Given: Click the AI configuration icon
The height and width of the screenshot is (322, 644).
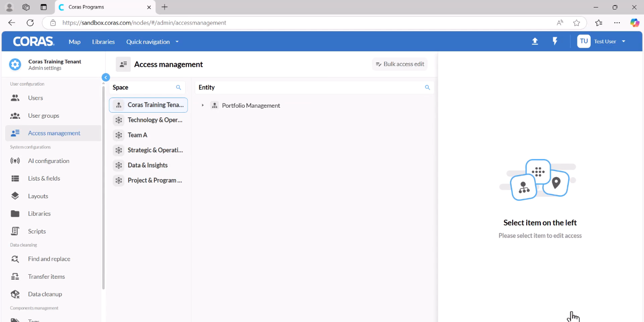Looking at the screenshot, I should (x=15, y=161).
